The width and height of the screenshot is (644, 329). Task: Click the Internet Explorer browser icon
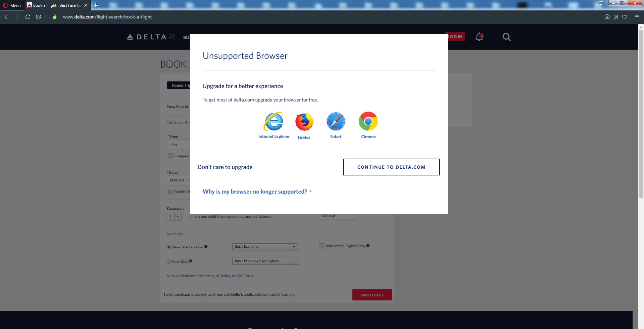[274, 122]
